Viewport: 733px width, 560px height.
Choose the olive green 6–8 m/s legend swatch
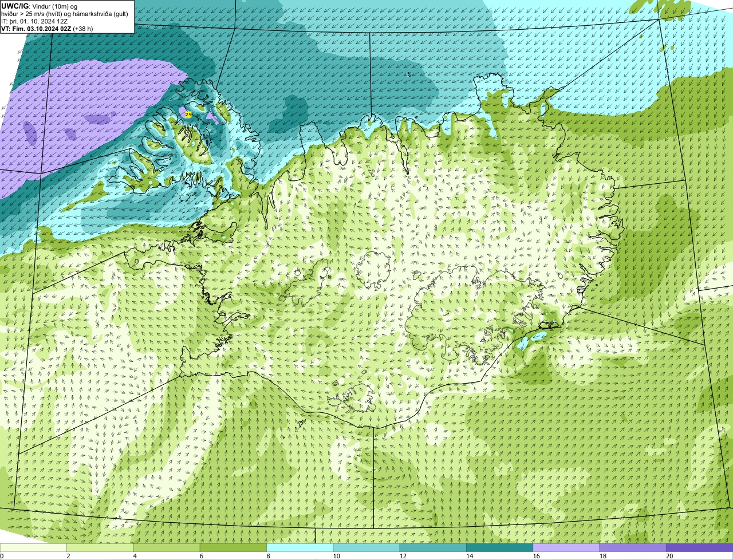point(234,547)
